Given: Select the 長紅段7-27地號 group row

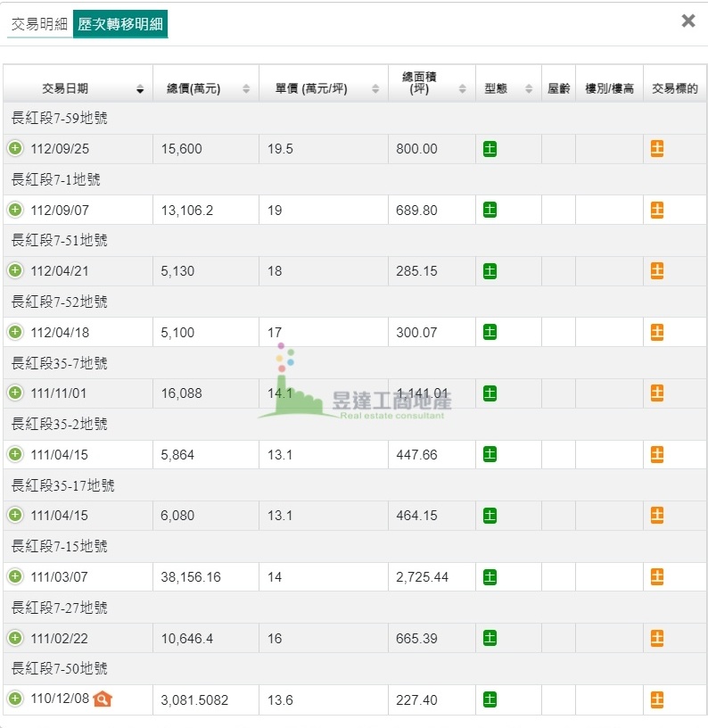Looking at the screenshot, I should click(x=355, y=608).
